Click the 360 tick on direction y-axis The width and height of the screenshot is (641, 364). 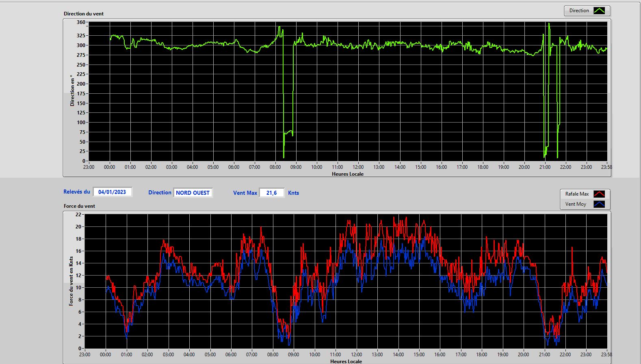(x=81, y=22)
